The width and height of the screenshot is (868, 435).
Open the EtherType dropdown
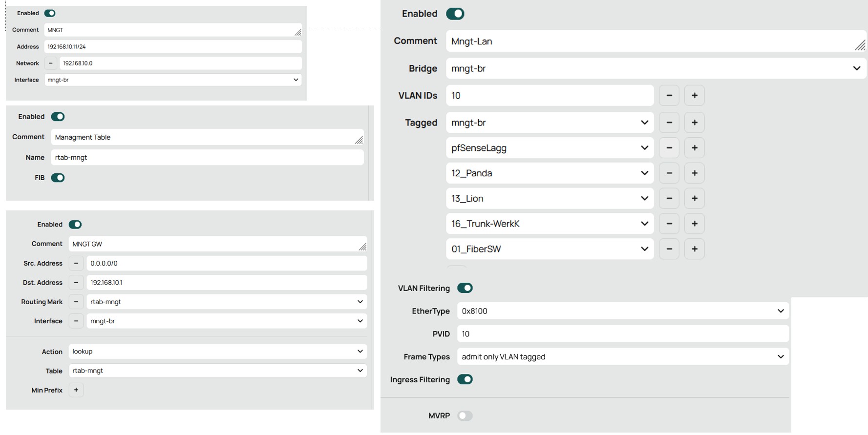[623, 311]
